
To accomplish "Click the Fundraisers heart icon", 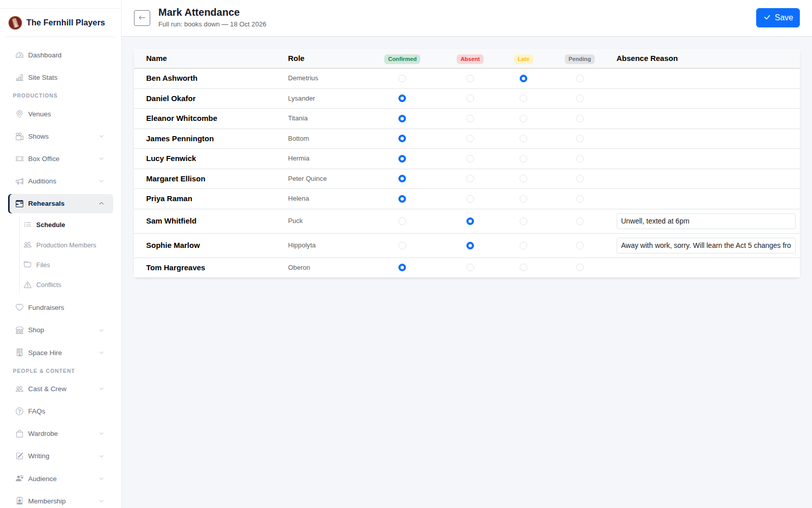I will [20, 308].
